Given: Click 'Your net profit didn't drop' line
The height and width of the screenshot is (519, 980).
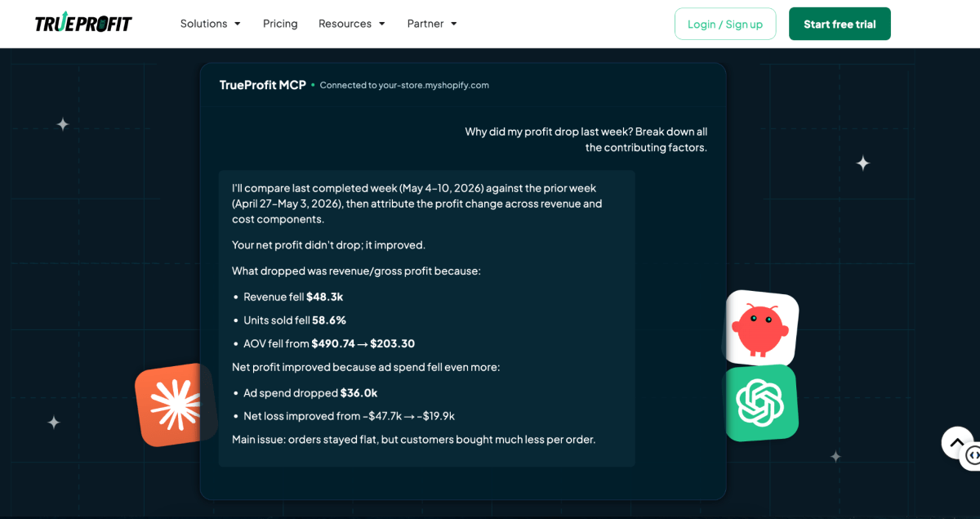Looking at the screenshot, I should pyautogui.click(x=328, y=245).
